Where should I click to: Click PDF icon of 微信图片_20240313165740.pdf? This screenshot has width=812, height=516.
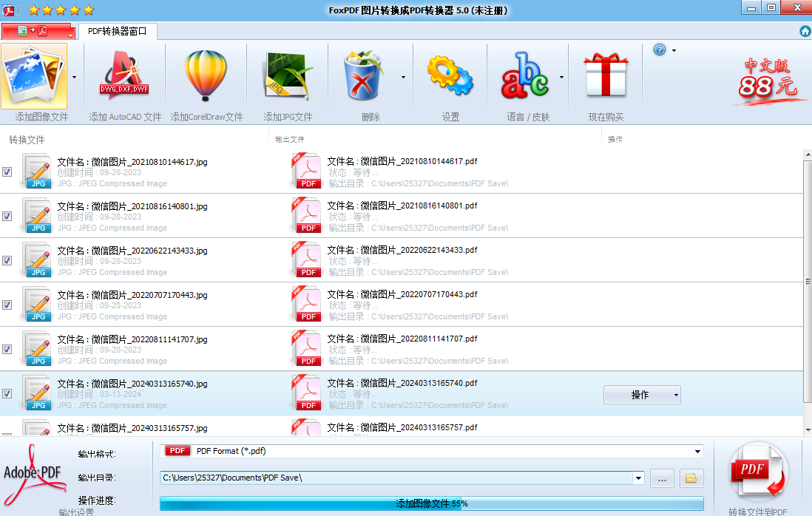coord(307,393)
